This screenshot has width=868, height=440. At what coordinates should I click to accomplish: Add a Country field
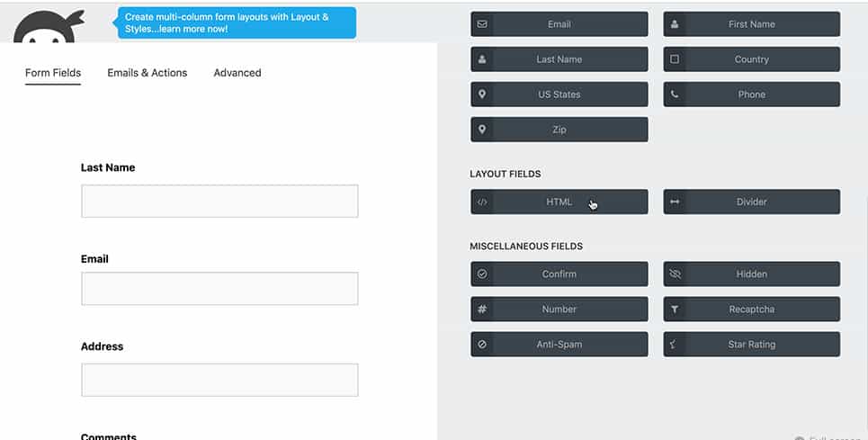click(752, 59)
